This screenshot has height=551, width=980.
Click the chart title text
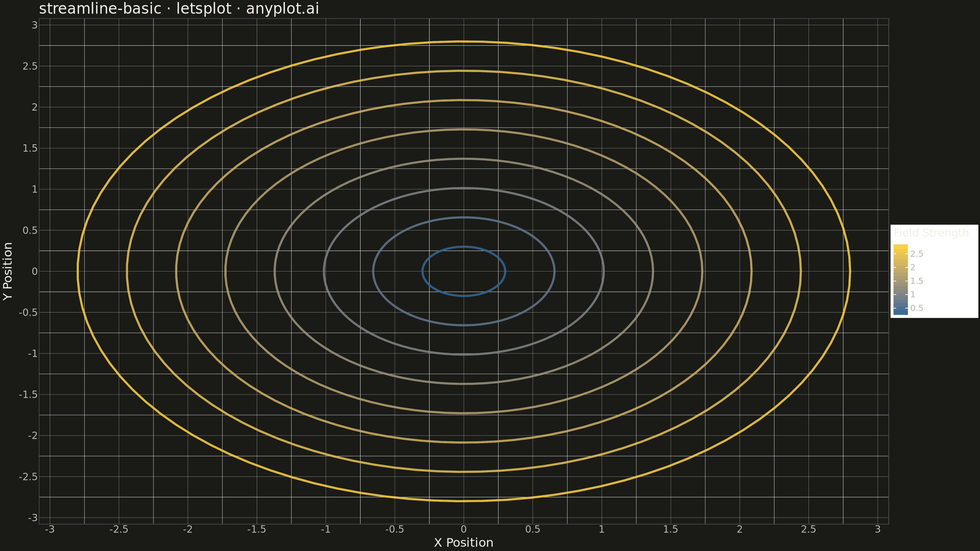179,8
